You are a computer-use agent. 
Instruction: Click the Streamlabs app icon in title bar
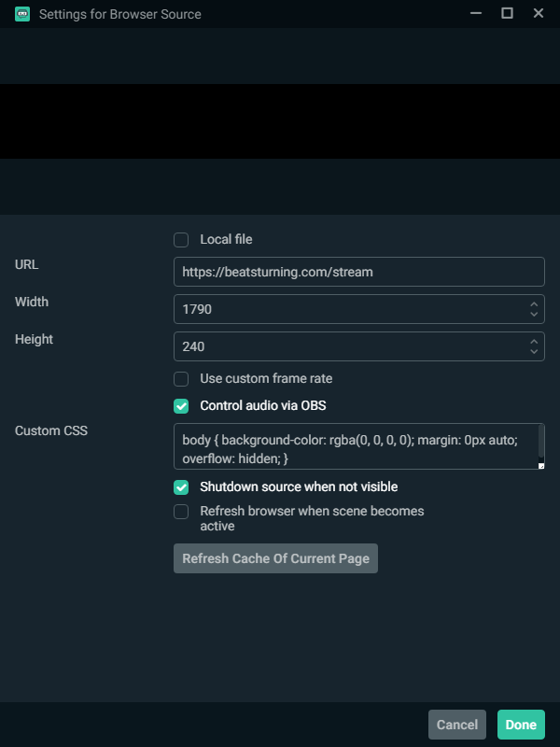(x=22, y=14)
